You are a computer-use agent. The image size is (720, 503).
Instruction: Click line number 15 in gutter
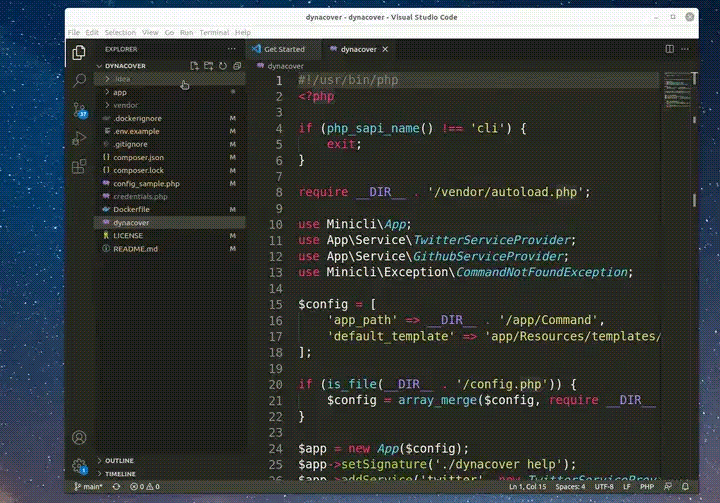point(276,305)
